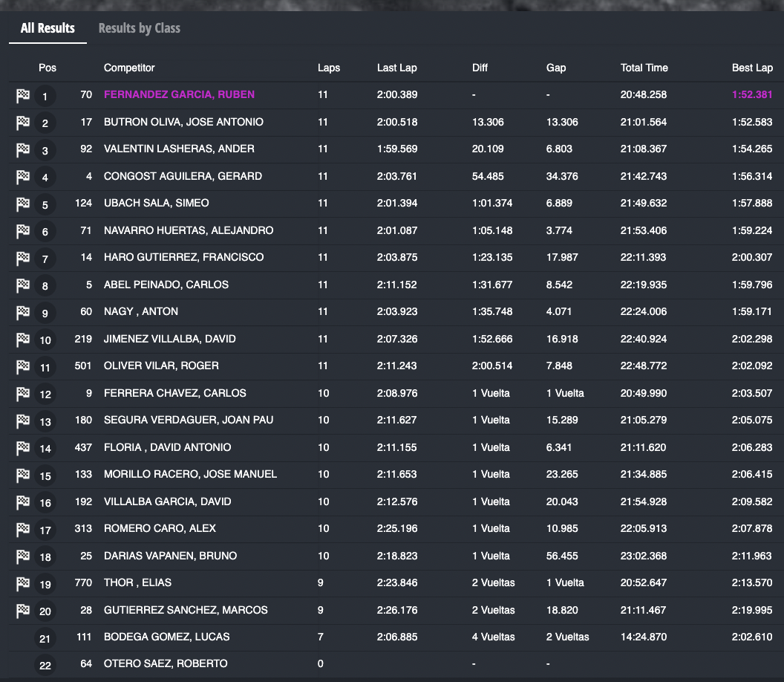Click position badge 22 for Otero Saez
This screenshot has width=784, height=682.
45,665
